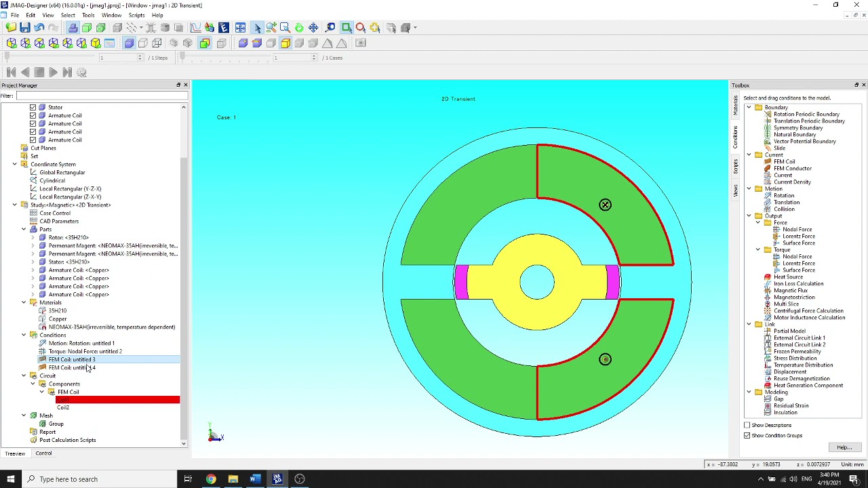
Task: Select Iron Loss Calculation in Toolbox
Action: coord(799,283)
